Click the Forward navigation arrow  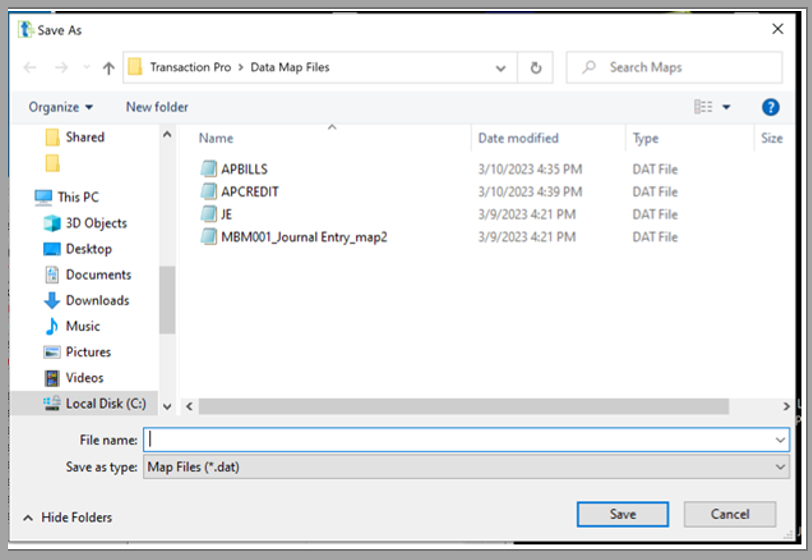62,67
